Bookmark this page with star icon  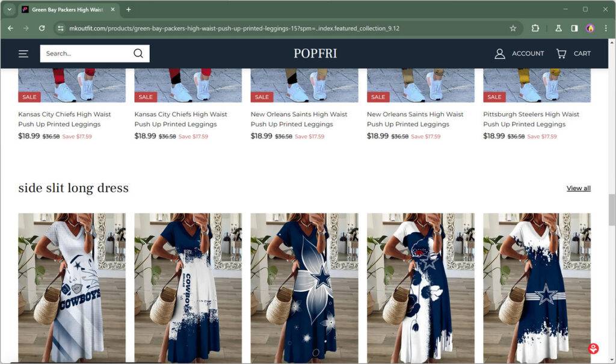(513, 28)
